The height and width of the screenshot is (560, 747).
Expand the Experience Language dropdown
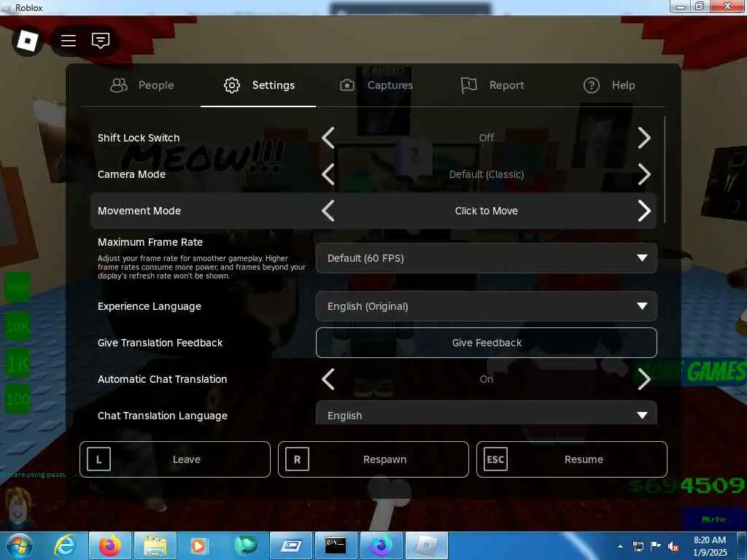point(487,306)
